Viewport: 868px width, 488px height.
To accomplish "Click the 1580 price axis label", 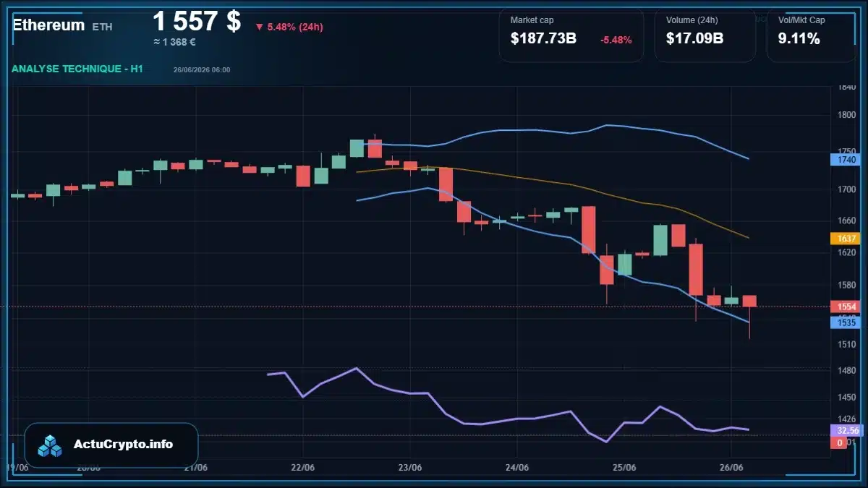I will tap(846, 285).
